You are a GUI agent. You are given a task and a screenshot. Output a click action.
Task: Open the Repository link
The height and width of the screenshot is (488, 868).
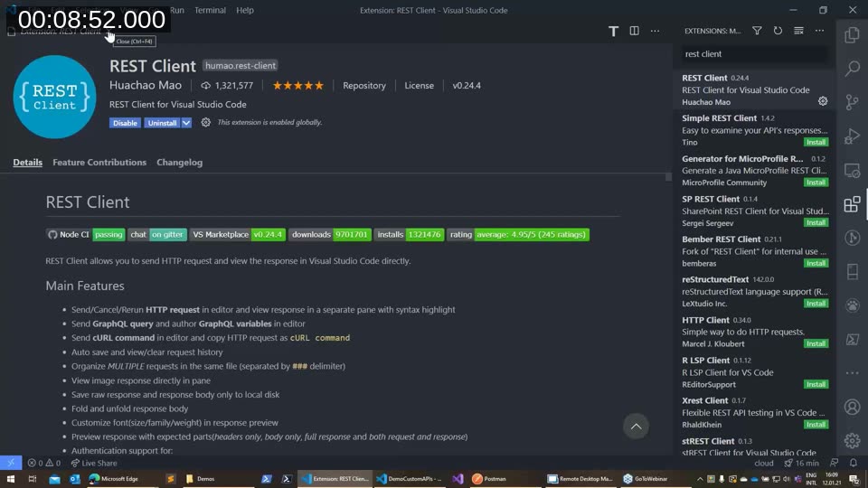coord(364,85)
